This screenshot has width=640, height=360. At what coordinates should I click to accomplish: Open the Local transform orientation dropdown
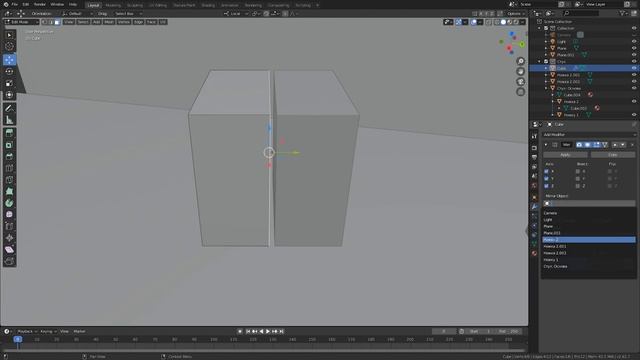(x=236, y=13)
